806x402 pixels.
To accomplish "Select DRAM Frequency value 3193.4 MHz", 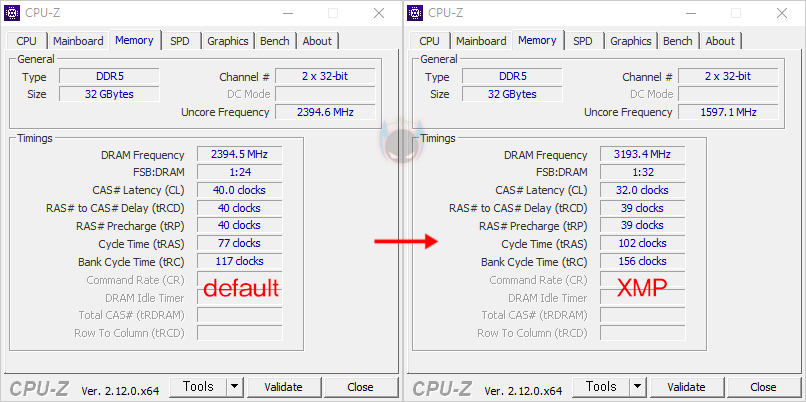I will point(643,154).
